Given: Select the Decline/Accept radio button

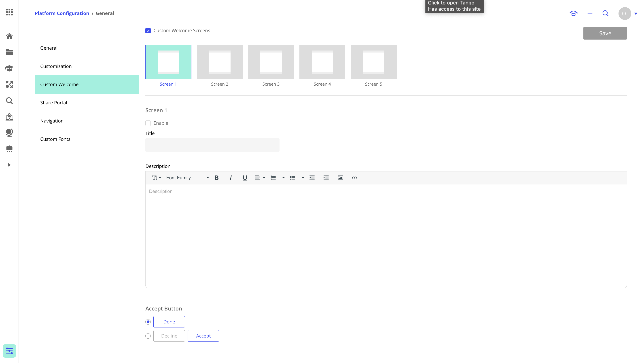Looking at the screenshot, I should tap(148, 336).
